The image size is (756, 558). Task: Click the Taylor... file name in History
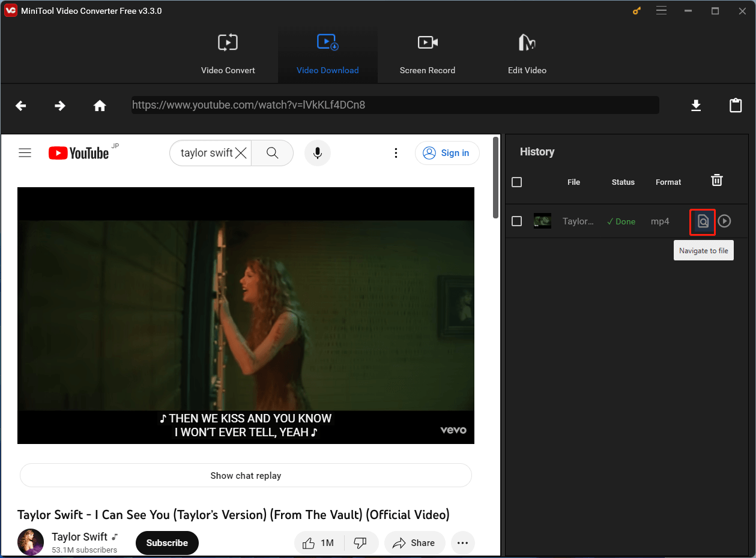[x=578, y=221]
